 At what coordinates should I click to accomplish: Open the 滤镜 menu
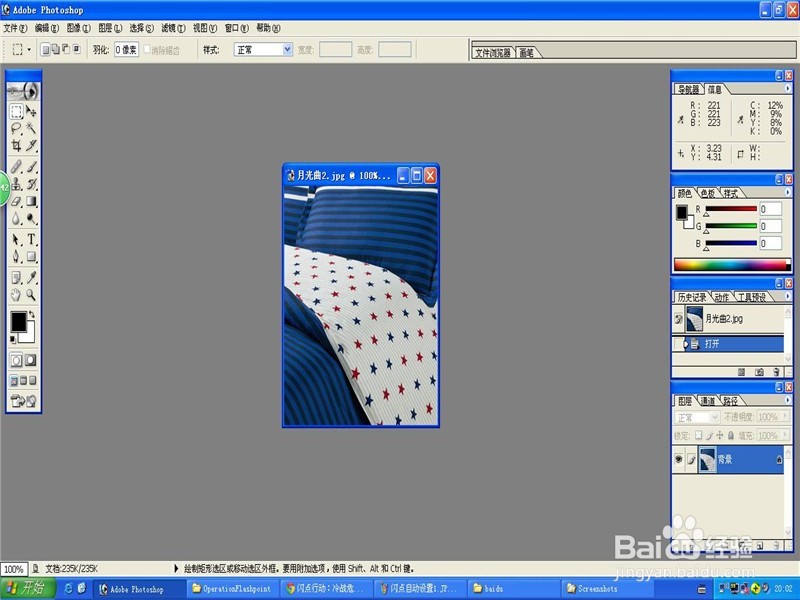(173, 28)
